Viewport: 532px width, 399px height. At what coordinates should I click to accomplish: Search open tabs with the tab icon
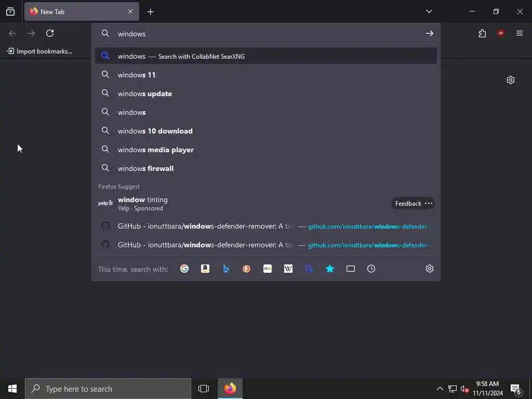[x=351, y=269]
